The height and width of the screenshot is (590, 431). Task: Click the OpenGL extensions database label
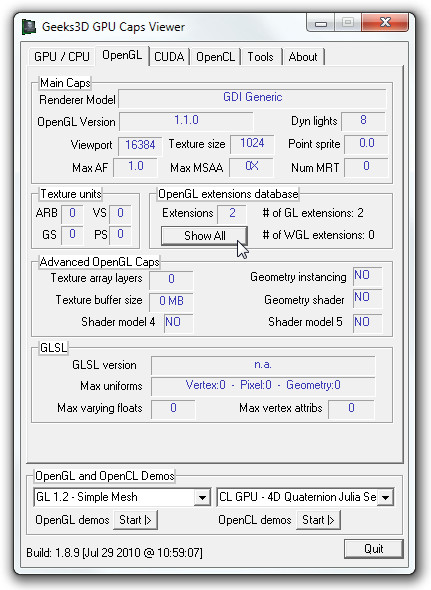coord(228,194)
